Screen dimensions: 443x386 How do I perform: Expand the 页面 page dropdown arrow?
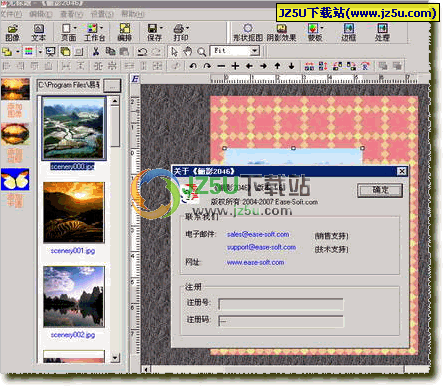coord(75,28)
